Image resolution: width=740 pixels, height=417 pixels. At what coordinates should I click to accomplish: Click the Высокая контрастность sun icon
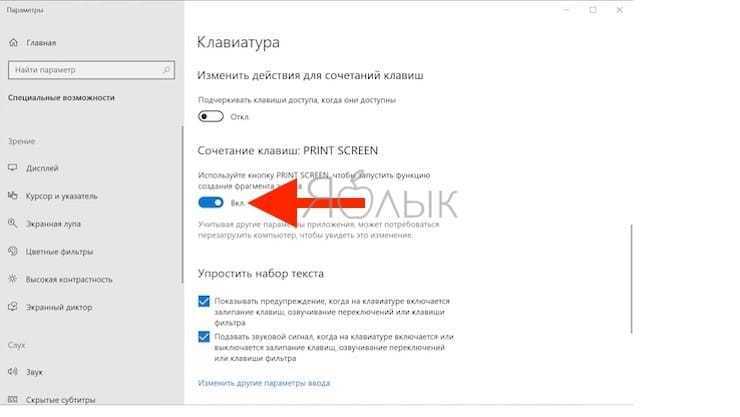[x=13, y=279]
